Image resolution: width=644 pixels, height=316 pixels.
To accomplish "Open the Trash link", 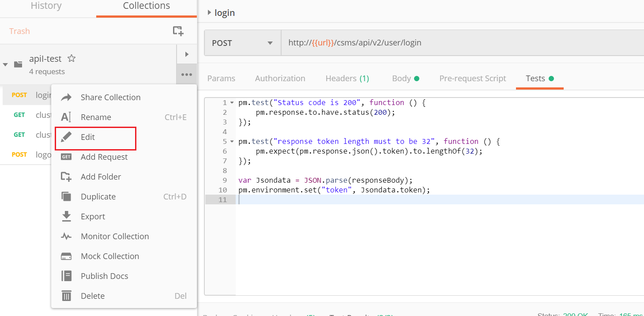I will (x=19, y=31).
